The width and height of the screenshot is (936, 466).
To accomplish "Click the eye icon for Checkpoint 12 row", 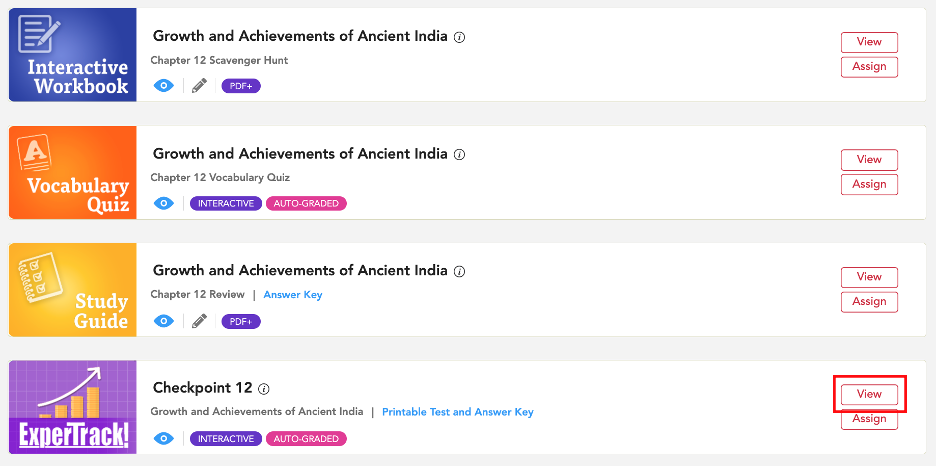I will pyautogui.click(x=164, y=439).
